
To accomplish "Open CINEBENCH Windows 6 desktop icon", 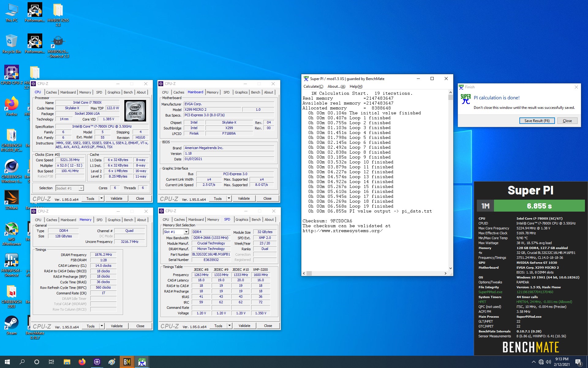I will (x=12, y=171).
